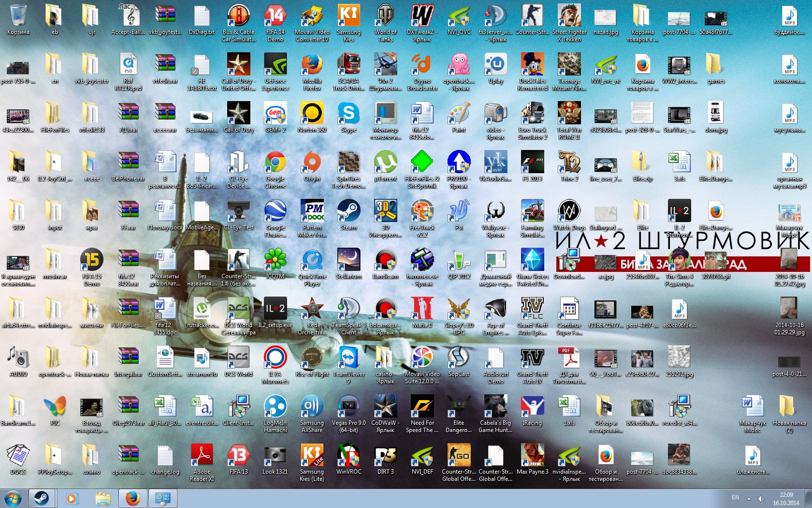Open dom.jpg image thumbnail
Viewport: 812px width, 508px height.
[x=716, y=118]
